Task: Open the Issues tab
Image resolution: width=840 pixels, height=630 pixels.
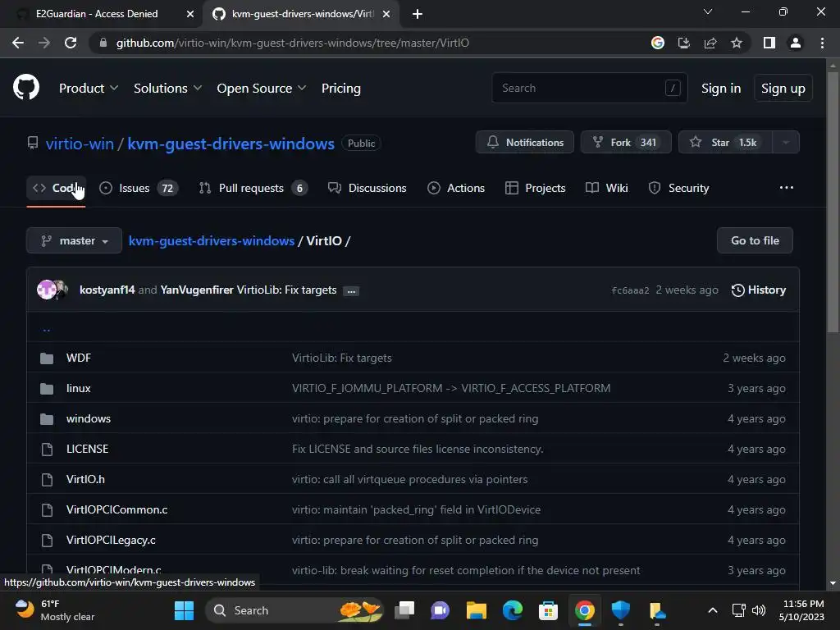Action: (x=139, y=188)
